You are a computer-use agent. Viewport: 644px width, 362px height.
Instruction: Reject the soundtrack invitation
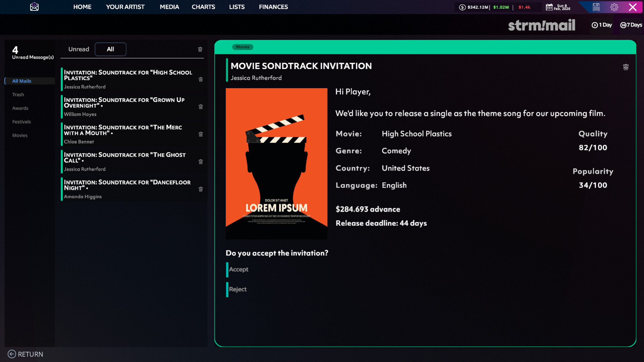click(x=237, y=289)
